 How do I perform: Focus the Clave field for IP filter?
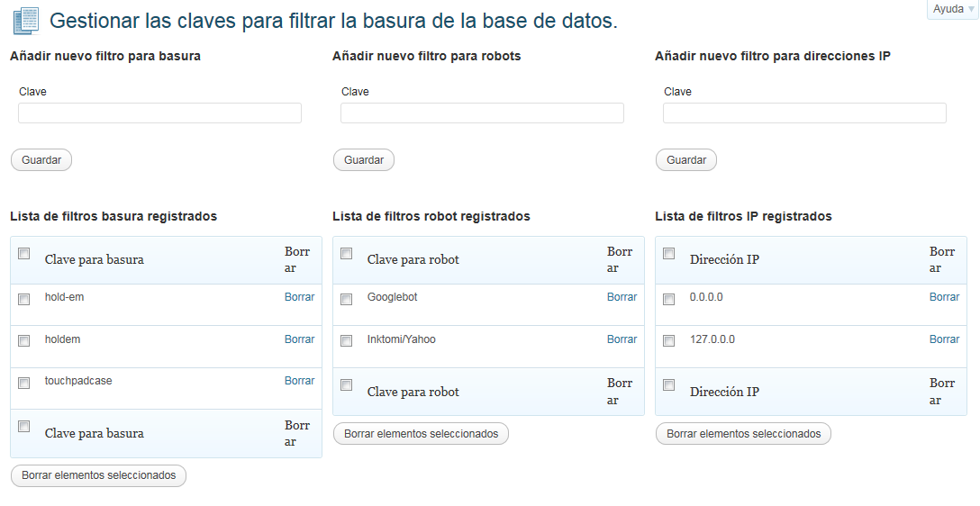(x=804, y=113)
